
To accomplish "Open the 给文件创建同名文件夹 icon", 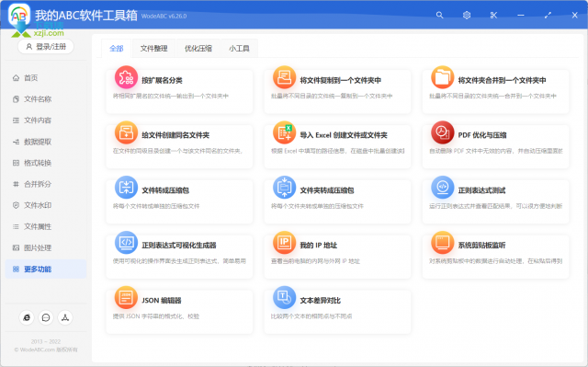I will (x=126, y=132).
